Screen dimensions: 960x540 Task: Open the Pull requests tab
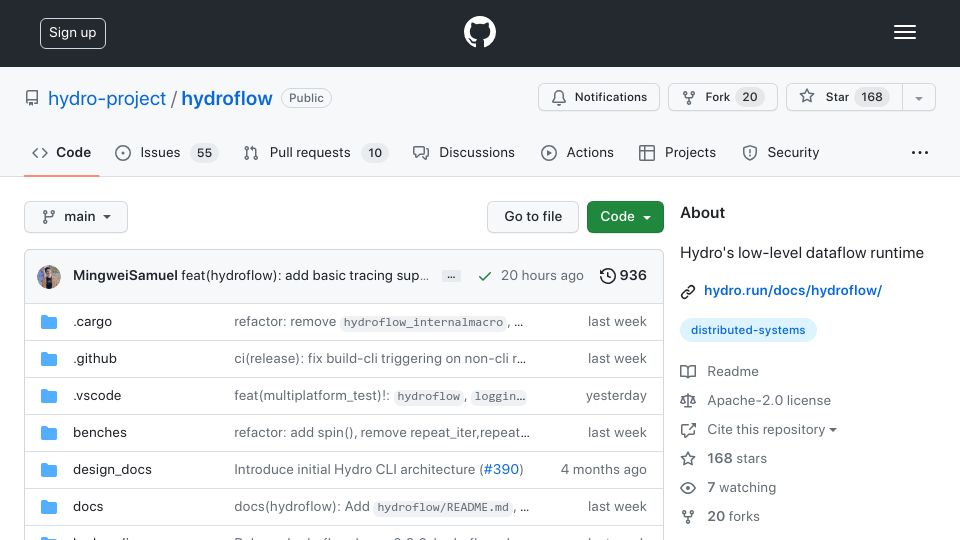[315, 152]
